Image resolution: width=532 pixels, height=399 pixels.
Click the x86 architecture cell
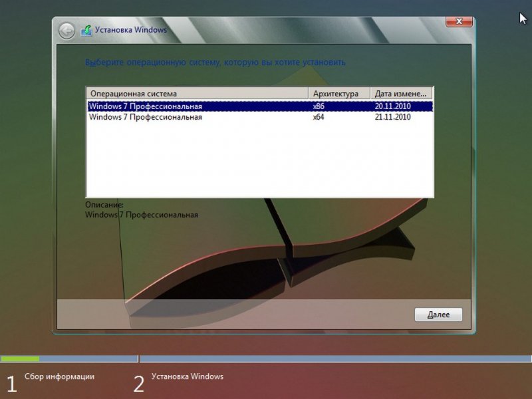319,106
